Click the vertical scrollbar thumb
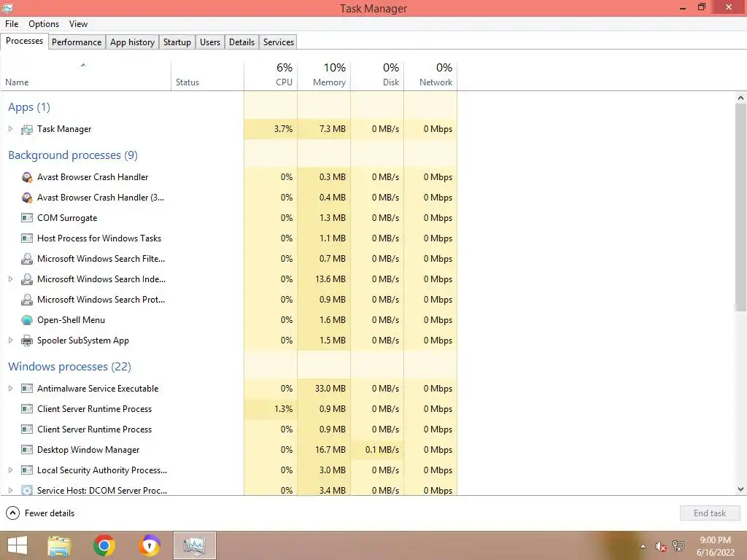Image resolution: width=747 pixels, height=560 pixels. point(740,207)
